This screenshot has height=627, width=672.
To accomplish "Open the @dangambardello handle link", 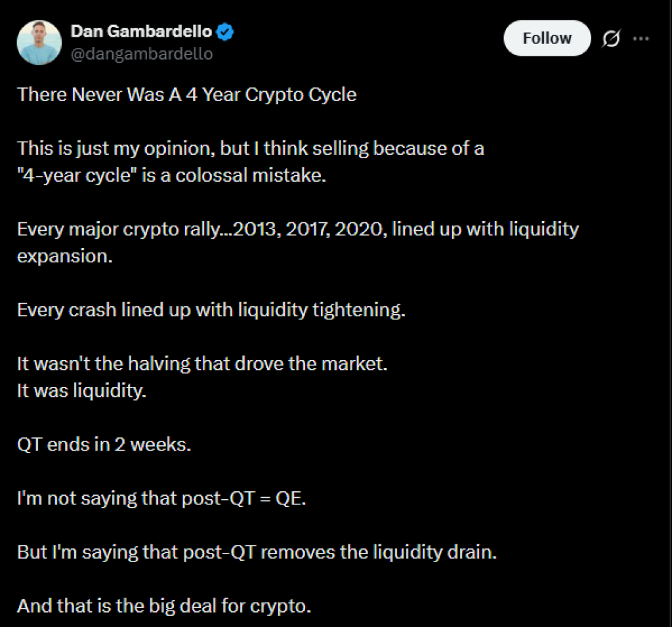I will coord(142,54).
